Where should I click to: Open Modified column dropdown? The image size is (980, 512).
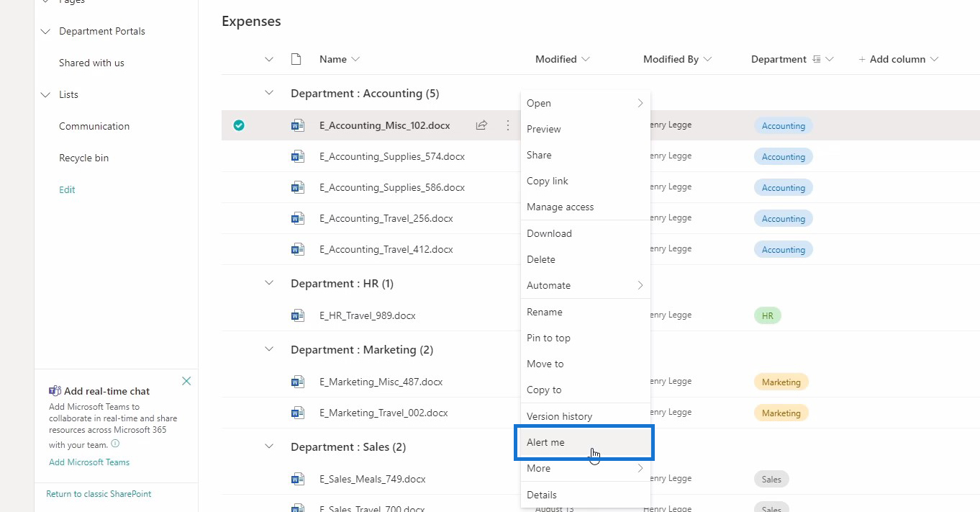[585, 59]
